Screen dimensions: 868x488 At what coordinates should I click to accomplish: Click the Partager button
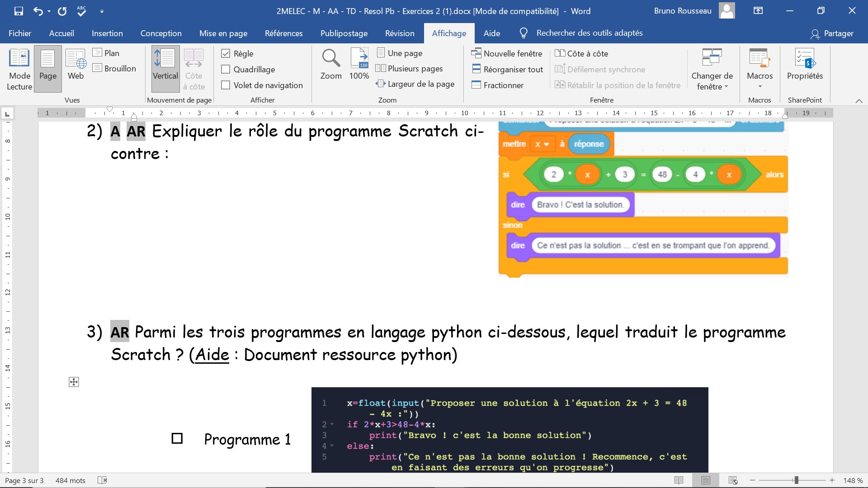tap(832, 33)
